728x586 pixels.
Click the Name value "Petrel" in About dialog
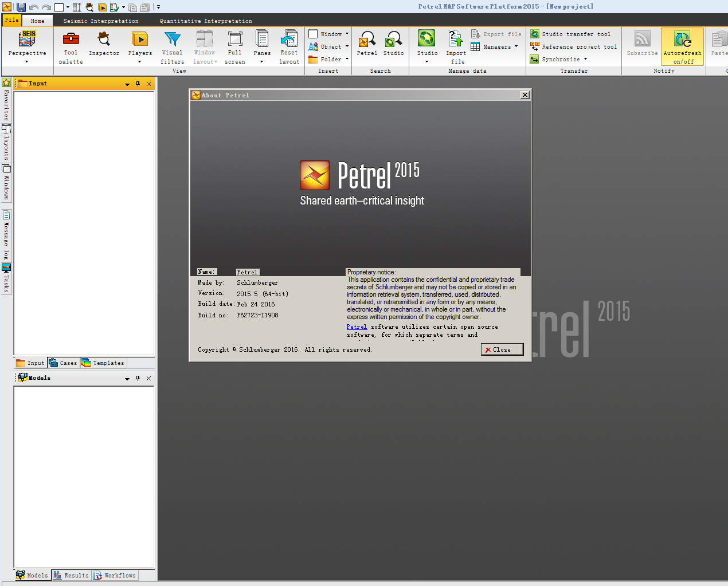click(x=248, y=272)
